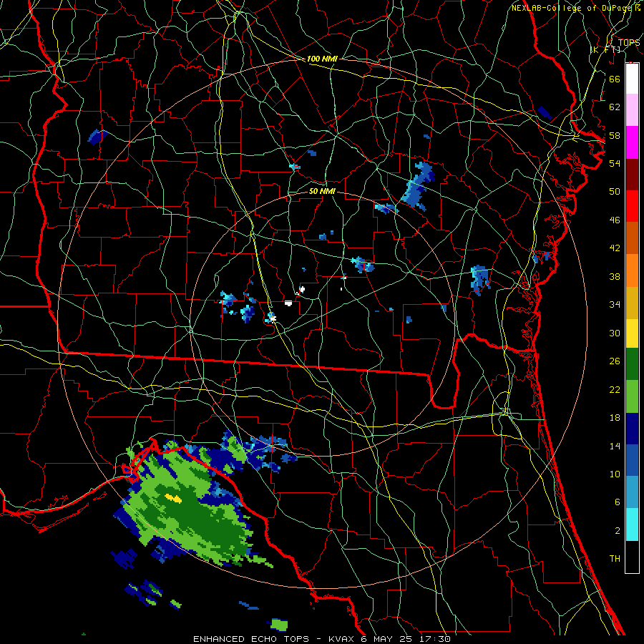Click the 18 value on legend
Screen dimensions: 644x644
click(x=615, y=418)
